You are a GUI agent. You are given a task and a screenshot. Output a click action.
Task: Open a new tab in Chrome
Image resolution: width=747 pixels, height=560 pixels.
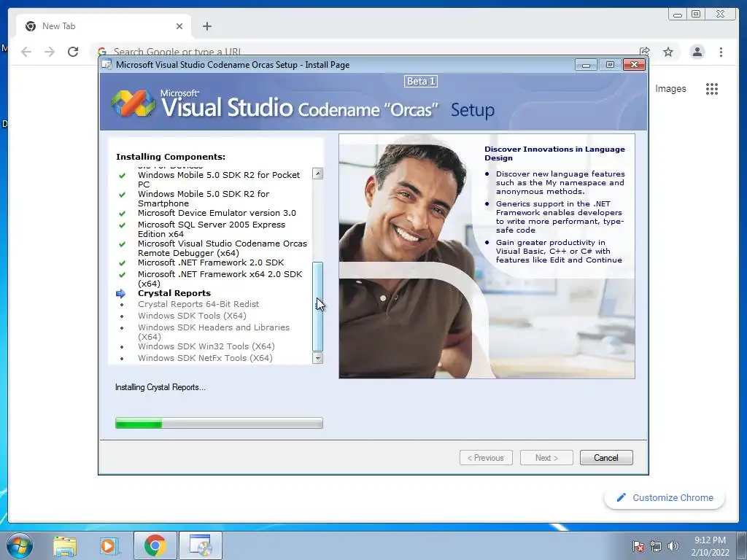[x=206, y=26]
